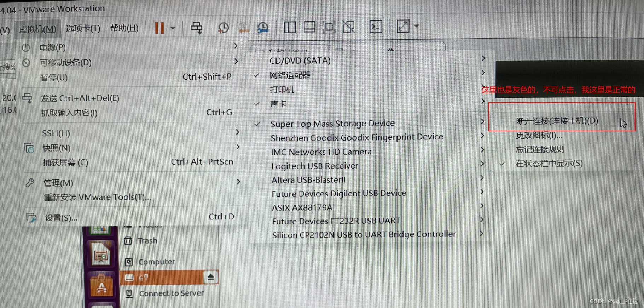The height and width of the screenshot is (308, 644).
Task: Click the wrench icon beside 管理(M)
Action: [x=30, y=183]
